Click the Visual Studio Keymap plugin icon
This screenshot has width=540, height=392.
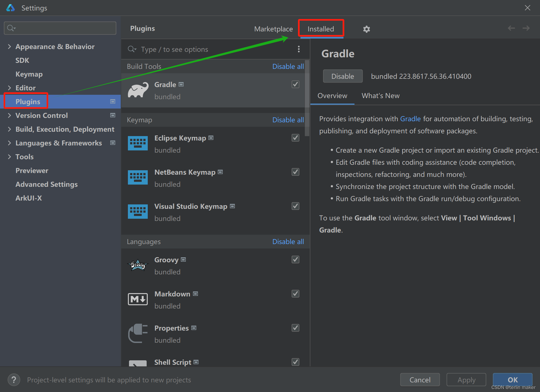139,212
